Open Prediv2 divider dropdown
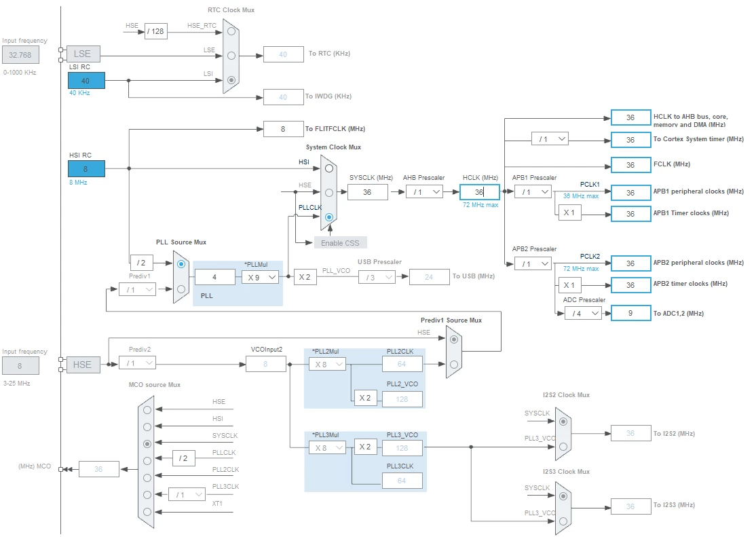 [x=137, y=363]
